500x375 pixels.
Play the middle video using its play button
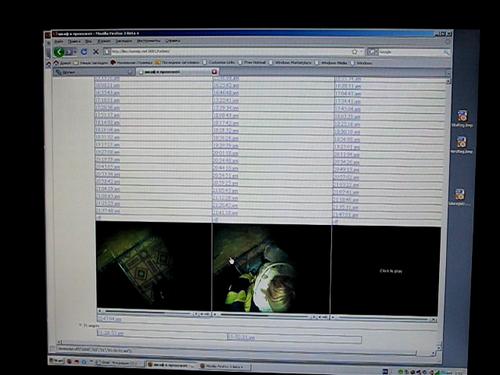click(x=215, y=314)
